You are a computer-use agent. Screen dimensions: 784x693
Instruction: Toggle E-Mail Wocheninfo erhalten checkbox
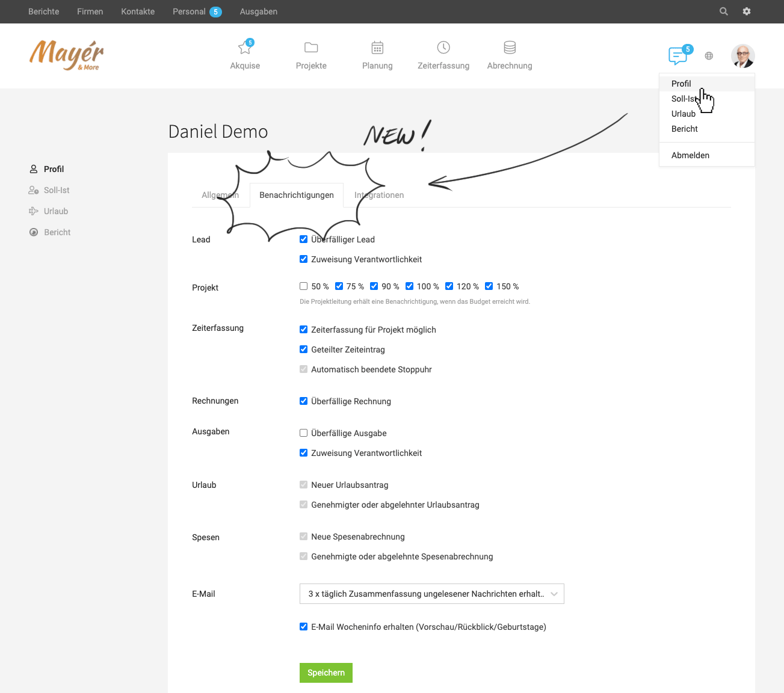point(304,627)
